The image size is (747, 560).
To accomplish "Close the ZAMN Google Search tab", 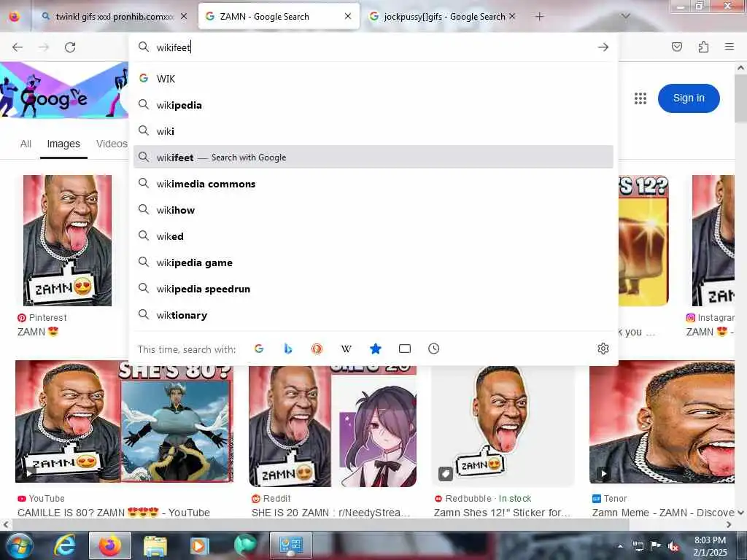I will [348, 16].
